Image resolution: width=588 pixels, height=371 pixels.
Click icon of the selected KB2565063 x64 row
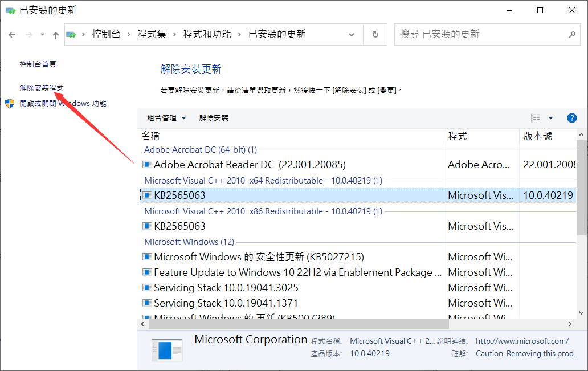pos(147,195)
